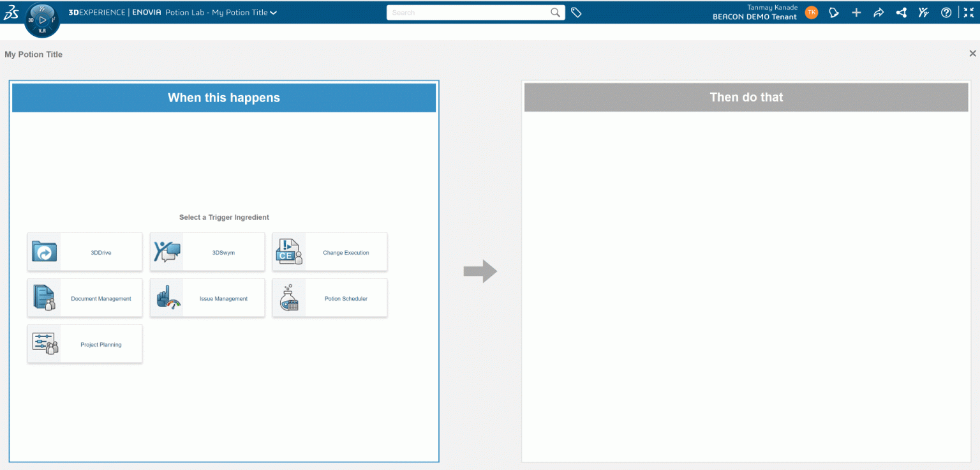Click the Tanmay Kanade user name

[x=772, y=8]
